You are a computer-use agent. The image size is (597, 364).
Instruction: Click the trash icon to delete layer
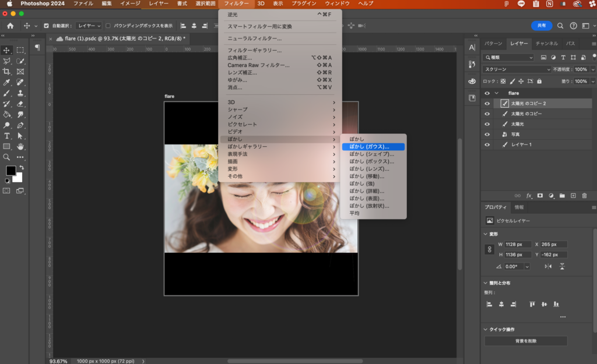[x=584, y=196]
